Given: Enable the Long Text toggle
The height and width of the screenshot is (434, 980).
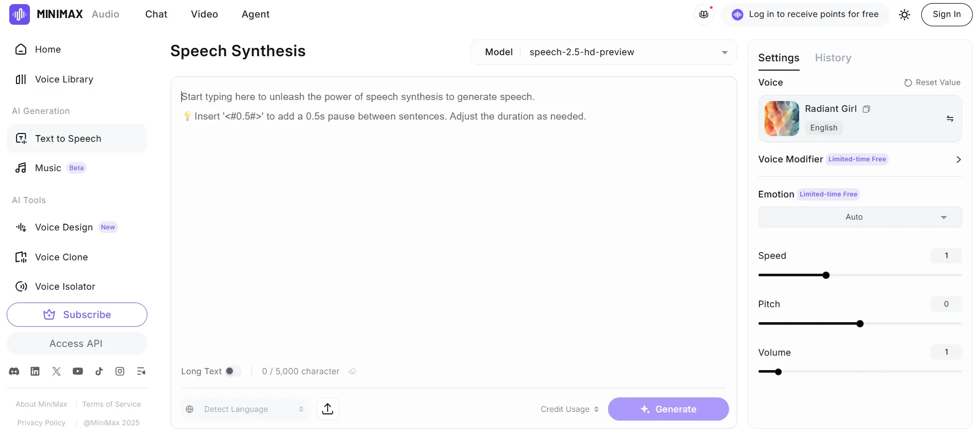Looking at the screenshot, I should (232, 371).
